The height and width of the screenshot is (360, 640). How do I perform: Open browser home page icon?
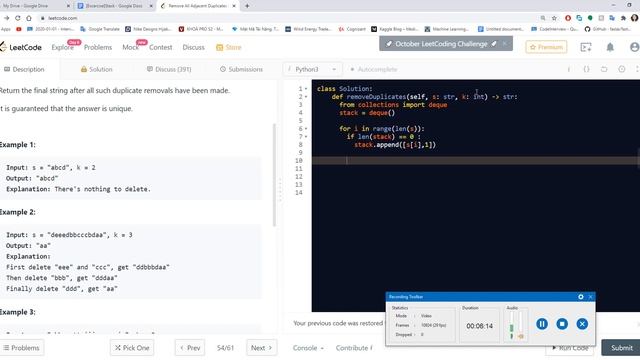pos(29,18)
